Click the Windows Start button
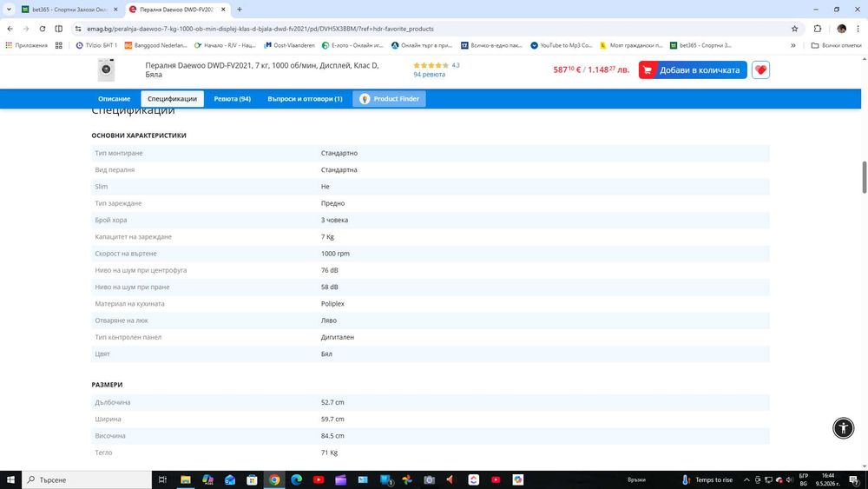This screenshot has width=868, height=489. point(10,479)
